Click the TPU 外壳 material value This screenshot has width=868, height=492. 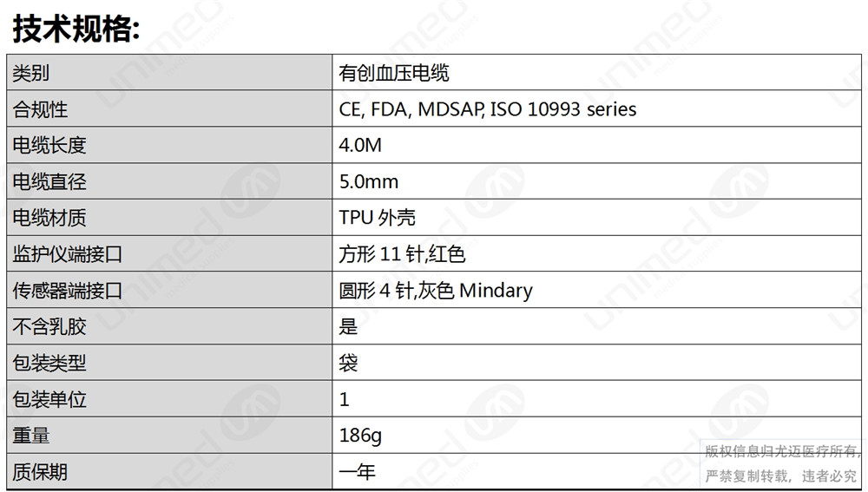pos(377,218)
